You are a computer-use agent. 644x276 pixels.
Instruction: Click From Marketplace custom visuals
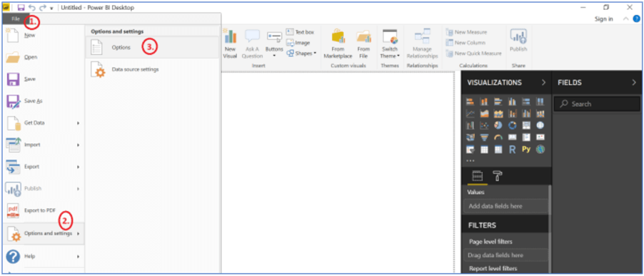(x=338, y=44)
